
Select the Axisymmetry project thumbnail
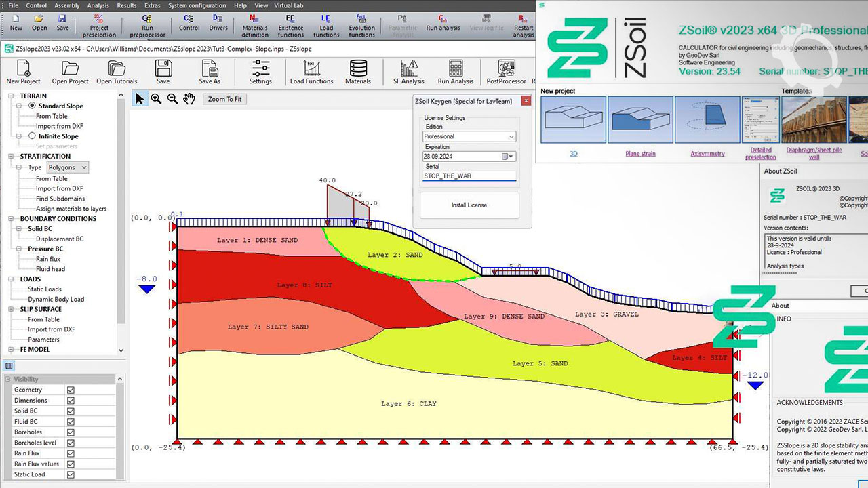[707, 120]
